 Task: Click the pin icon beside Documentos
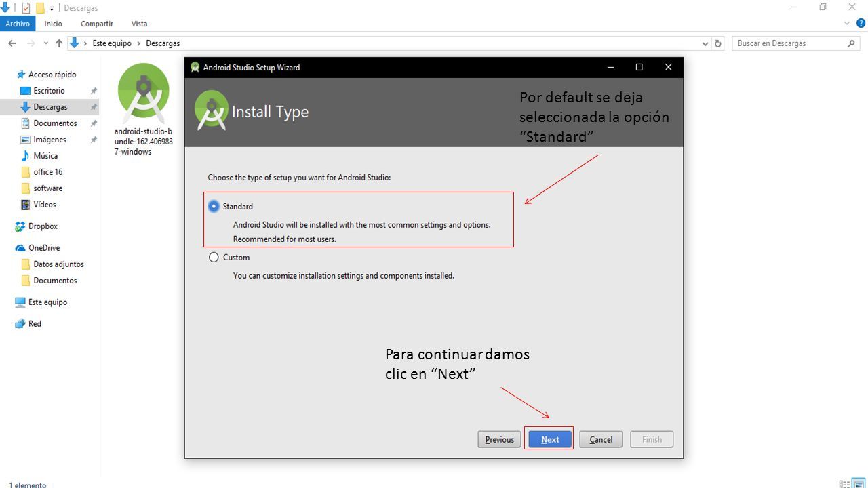(94, 123)
